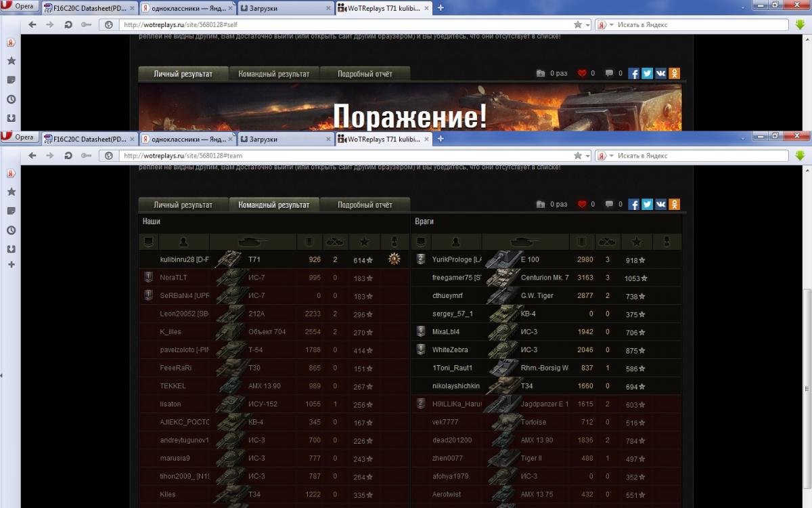Viewport: 812px width, 508px height.
Task: Click the comments bubble icon in lower page
Action: point(609,205)
